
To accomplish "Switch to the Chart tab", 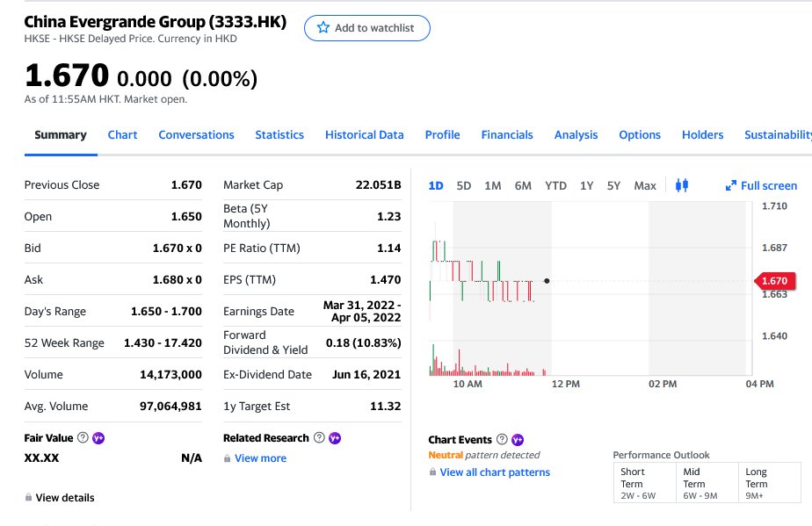I will 122,135.
